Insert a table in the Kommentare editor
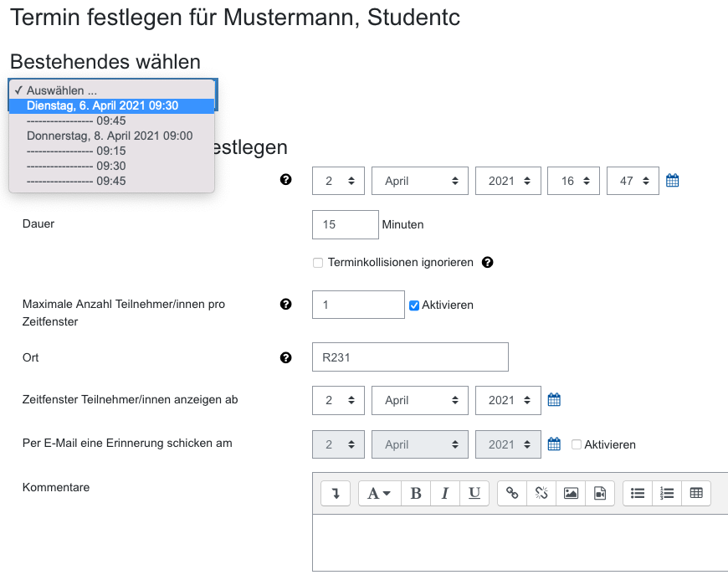This screenshot has height=585, width=728. tap(696, 493)
